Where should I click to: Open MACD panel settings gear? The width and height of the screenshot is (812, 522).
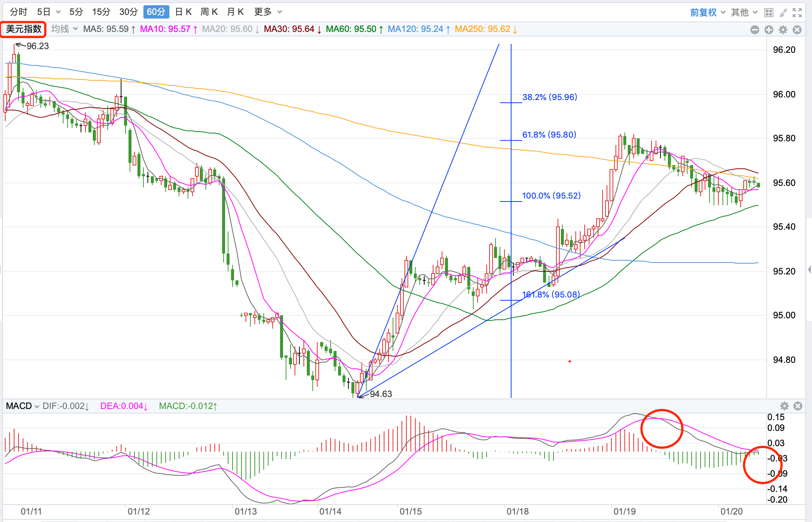click(784, 406)
